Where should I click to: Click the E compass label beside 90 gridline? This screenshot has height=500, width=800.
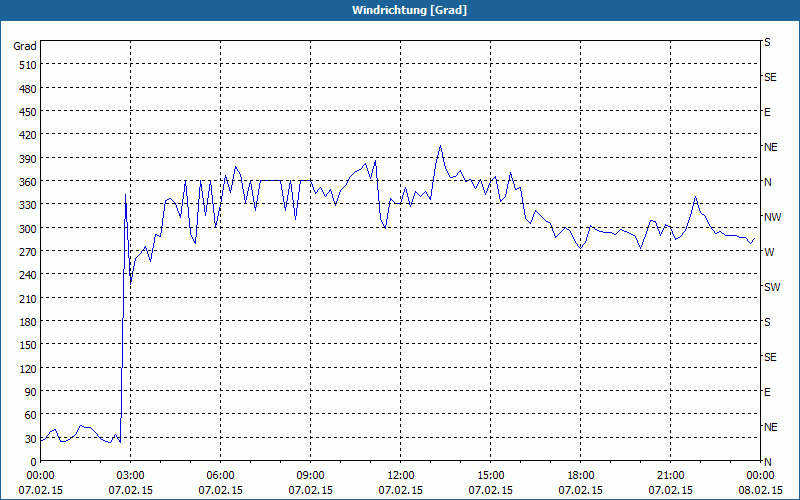click(x=767, y=392)
